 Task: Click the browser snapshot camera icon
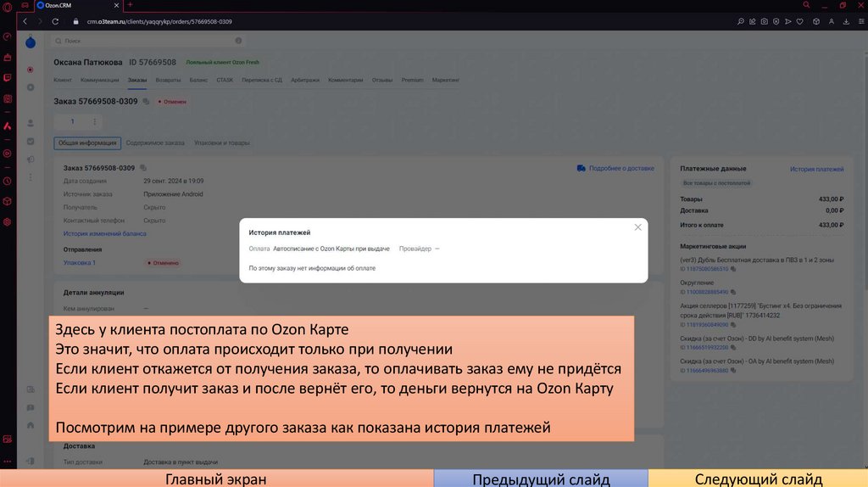pyautogui.click(x=764, y=21)
